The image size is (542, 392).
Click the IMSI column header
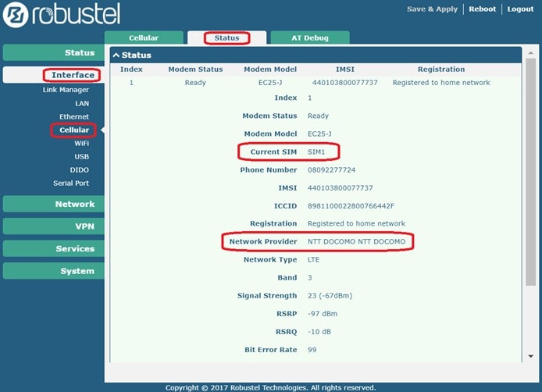pos(345,69)
